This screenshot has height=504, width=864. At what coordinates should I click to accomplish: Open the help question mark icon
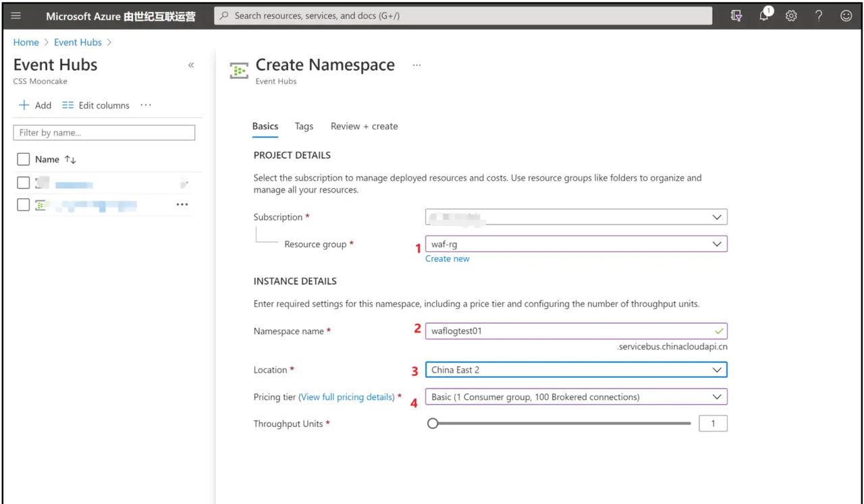pyautogui.click(x=818, y=16)
